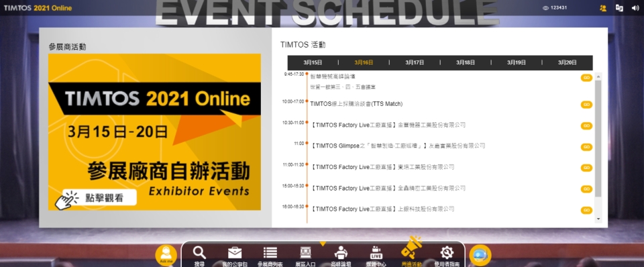Viewport: 644px width, 267px height.
Task: Click the TIMTOS 活動 section heading
Action: 303,45
